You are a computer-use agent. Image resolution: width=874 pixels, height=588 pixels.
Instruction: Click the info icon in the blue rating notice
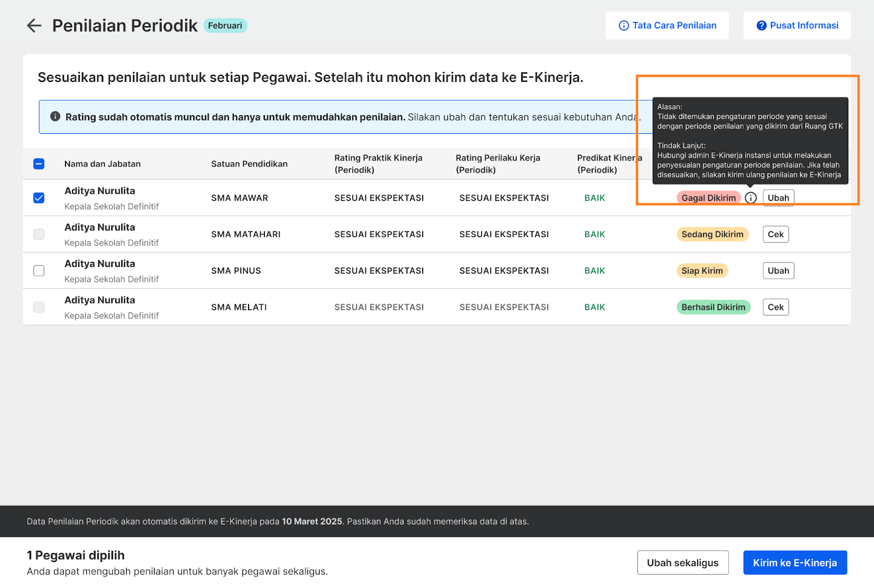coord(55,116)
